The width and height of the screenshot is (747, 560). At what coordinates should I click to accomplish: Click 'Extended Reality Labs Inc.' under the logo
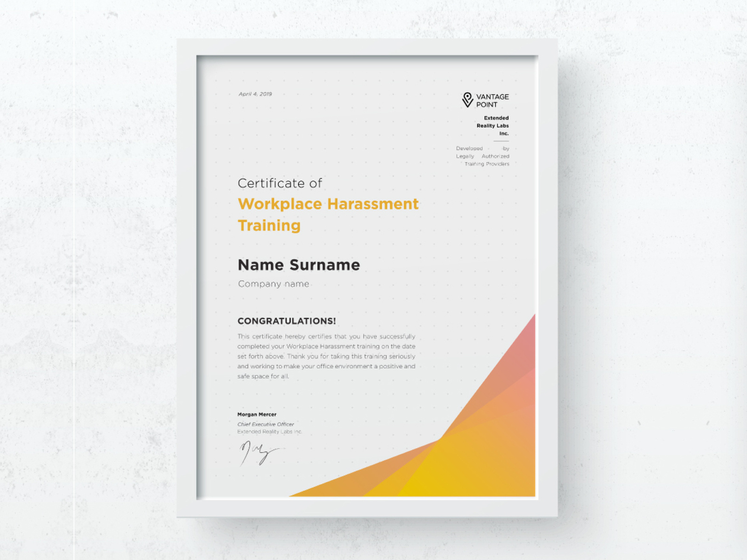click(x=493, y=126)
